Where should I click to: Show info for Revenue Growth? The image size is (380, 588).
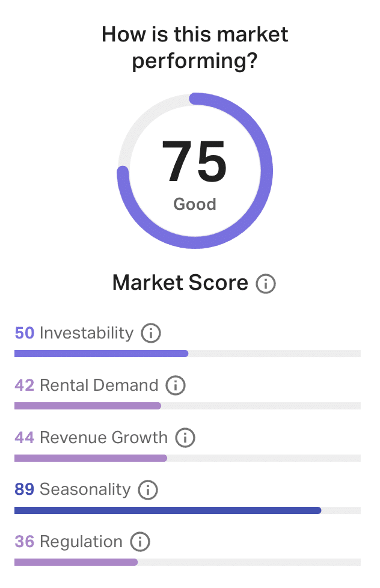[x=185, y=438]
